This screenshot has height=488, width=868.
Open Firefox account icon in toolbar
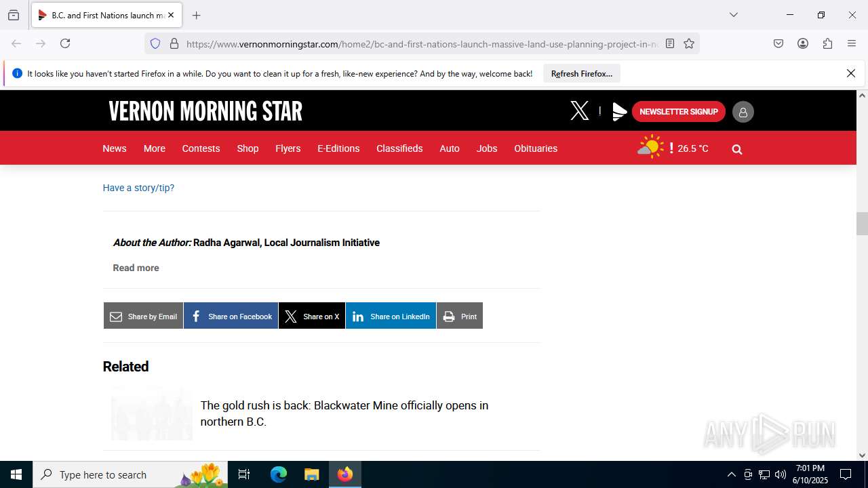pyautogui.click(x=803, y=43)
